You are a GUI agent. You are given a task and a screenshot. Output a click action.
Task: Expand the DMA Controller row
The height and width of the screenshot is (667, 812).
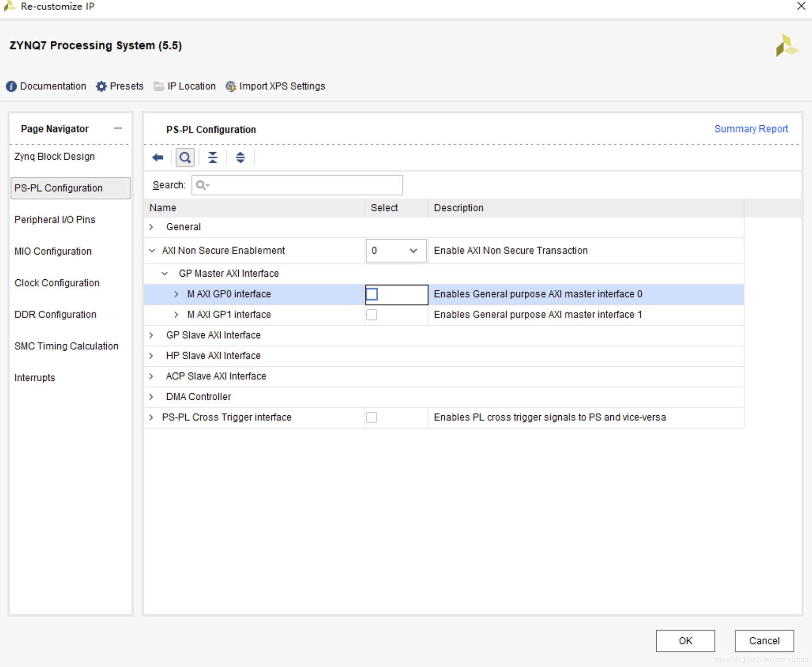(x=151, y=397)
